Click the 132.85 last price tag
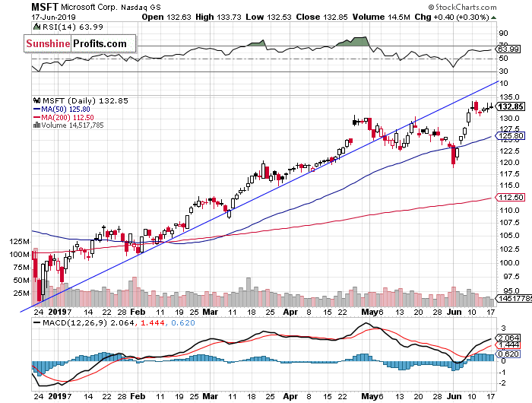The height and width of the screenshot is (403, 532). click(x=511, y=106)
